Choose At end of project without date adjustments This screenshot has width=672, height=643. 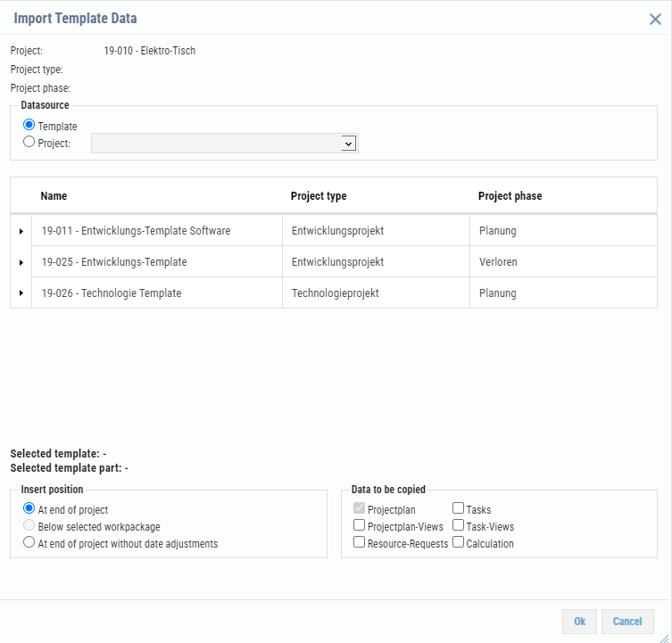click(x=29, y=542)
